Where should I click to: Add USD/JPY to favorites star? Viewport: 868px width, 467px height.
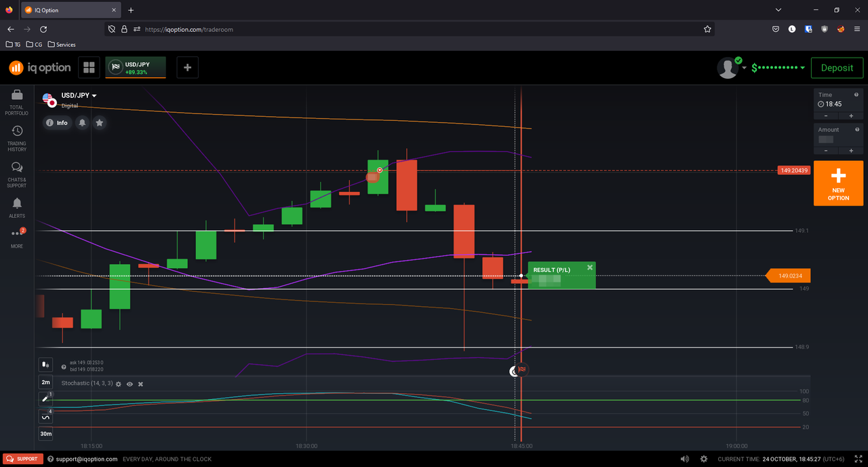tap(100, 123)
